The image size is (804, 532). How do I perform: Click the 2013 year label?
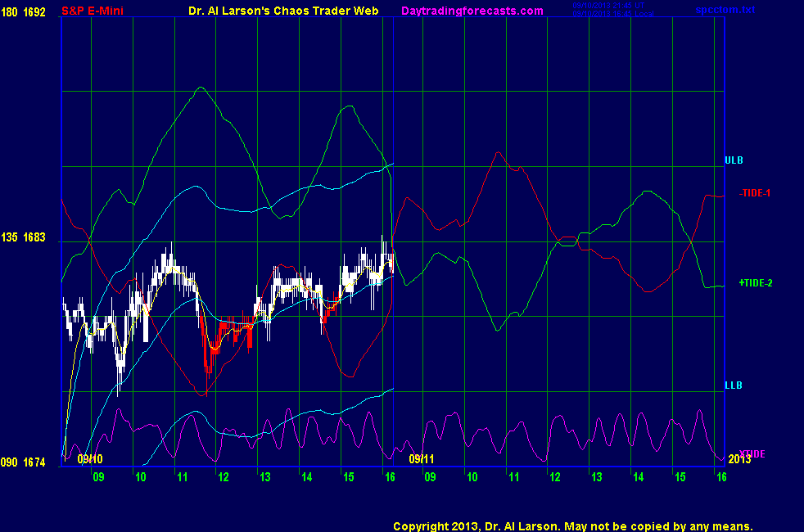[739, 459]
